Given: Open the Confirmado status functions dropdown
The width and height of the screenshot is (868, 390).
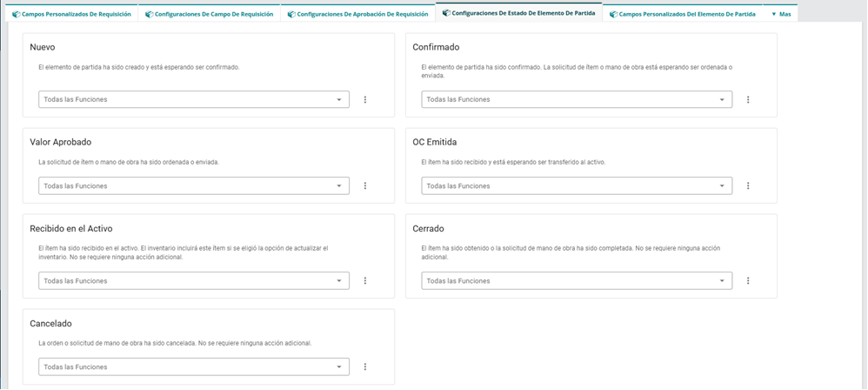Looking at the screenshot, I should [577, 100].
